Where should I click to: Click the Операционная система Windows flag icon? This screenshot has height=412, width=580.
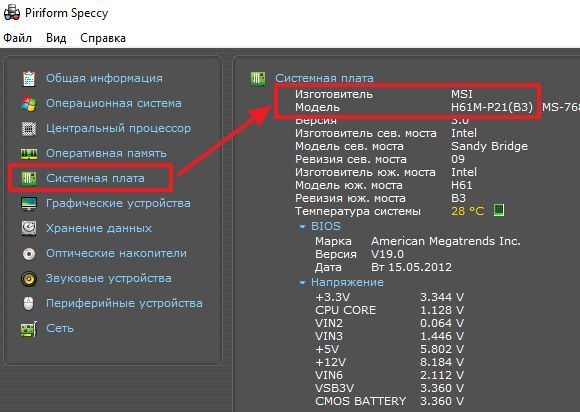[x=29, y=104]
